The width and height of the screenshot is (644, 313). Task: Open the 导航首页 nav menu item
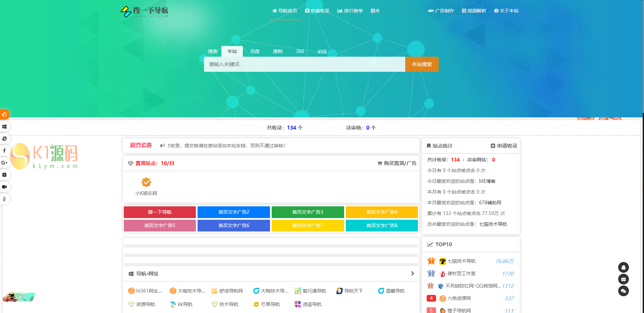tap(285, 11)
